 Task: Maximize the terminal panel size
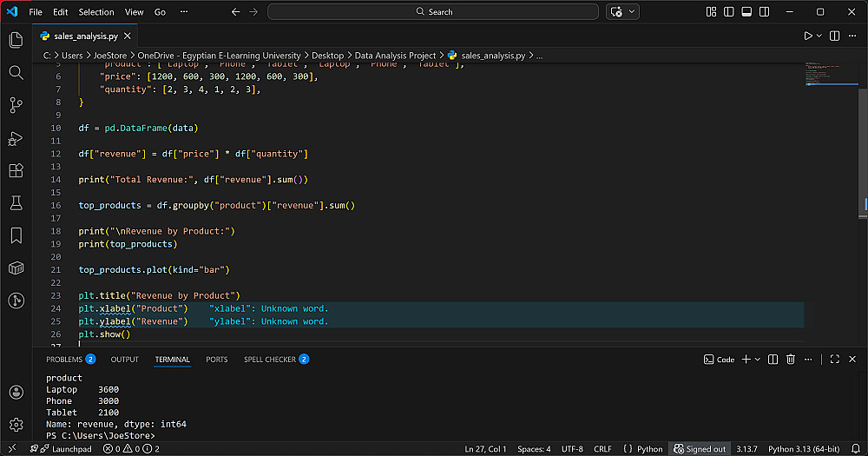click(834, 359)
